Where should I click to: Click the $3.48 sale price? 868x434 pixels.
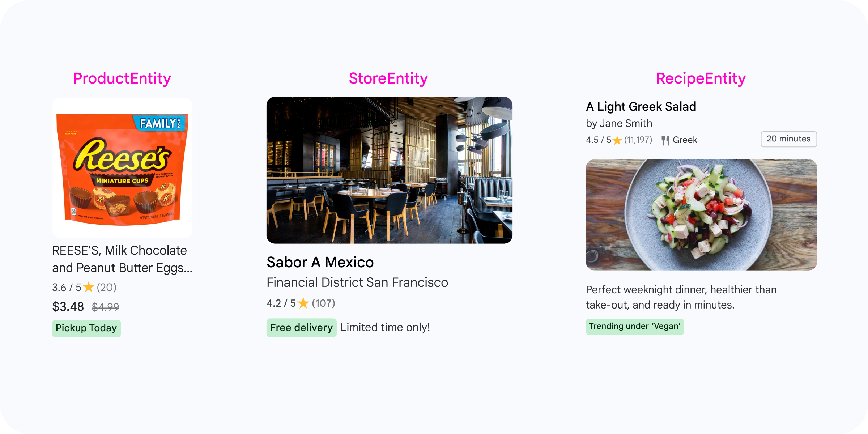68,307
